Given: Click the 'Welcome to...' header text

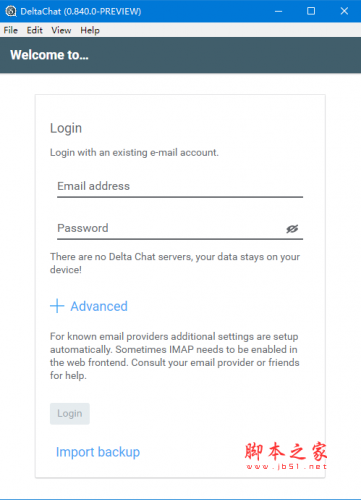Looking at the screenshot, I should [x=49, y=55].
